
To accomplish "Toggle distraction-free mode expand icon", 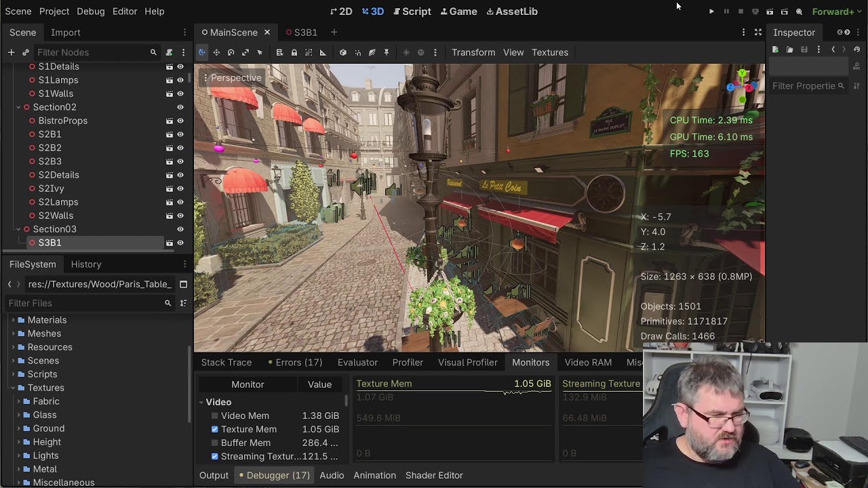I will point(758,32).
